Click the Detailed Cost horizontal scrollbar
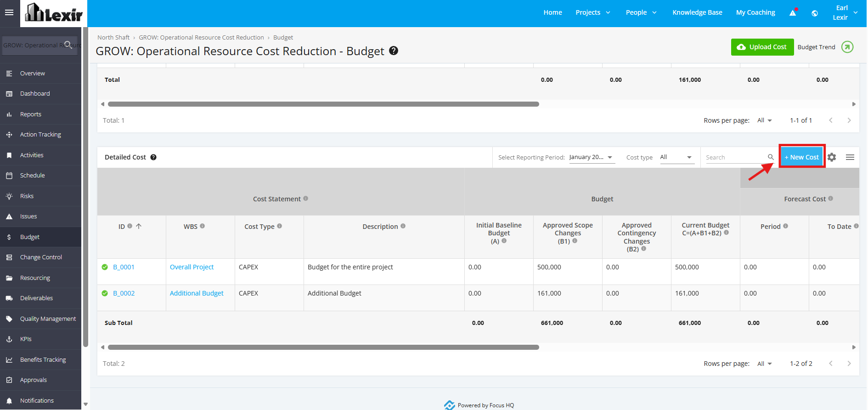Viewport: 868px width, 410px height. [323, 347]
